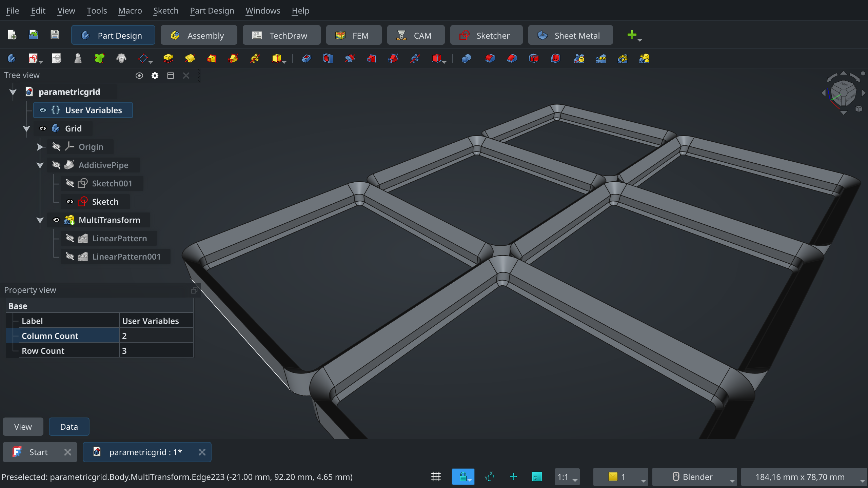Click the Pad tool icon
Screen dimensions: 868x488
coord(168,59)
